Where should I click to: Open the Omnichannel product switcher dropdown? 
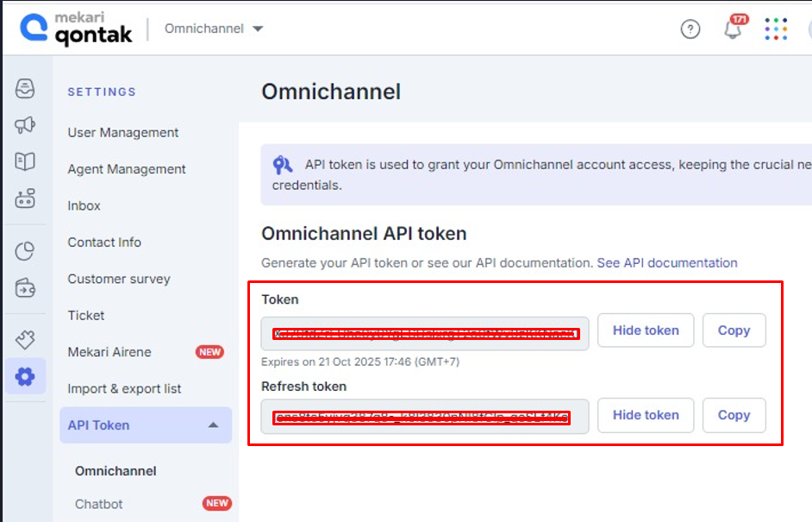coord(214,28)
